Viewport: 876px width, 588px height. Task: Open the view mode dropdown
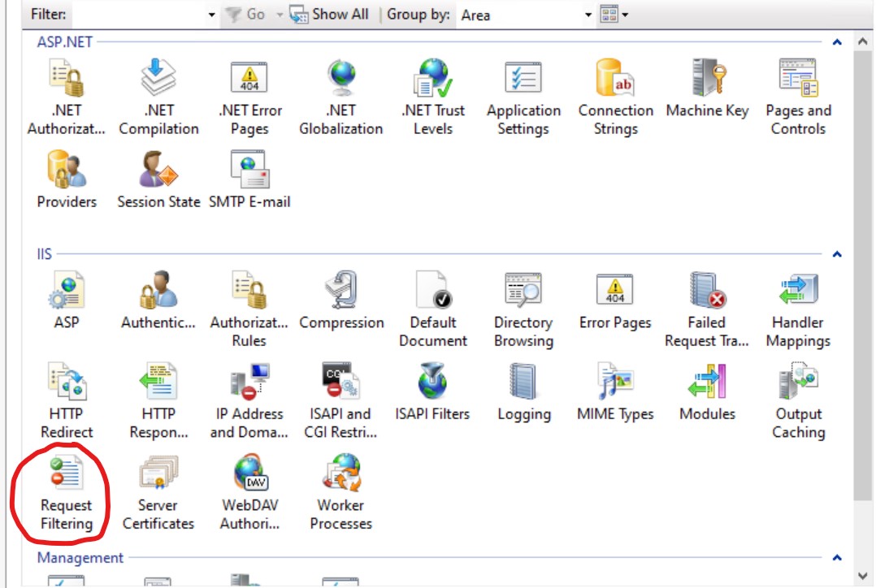point(612,14)
